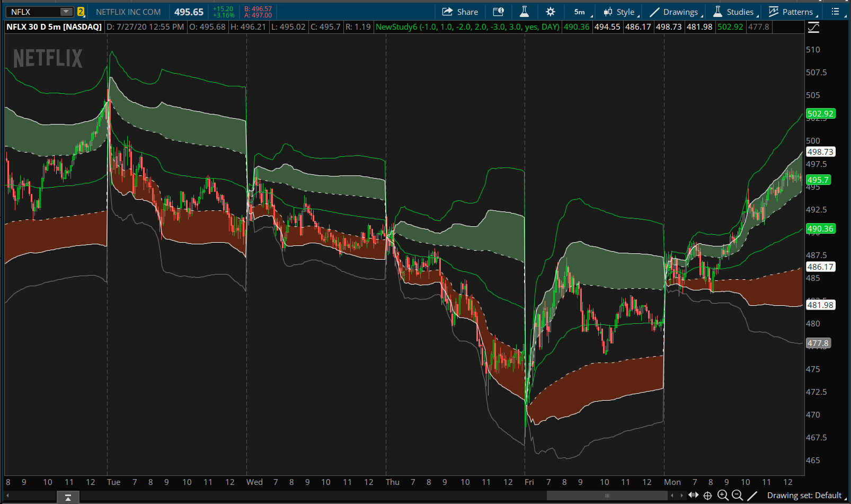Click the B: 496.57 bid text
Viewport: 851px width, 504px height.
(258, 8)
